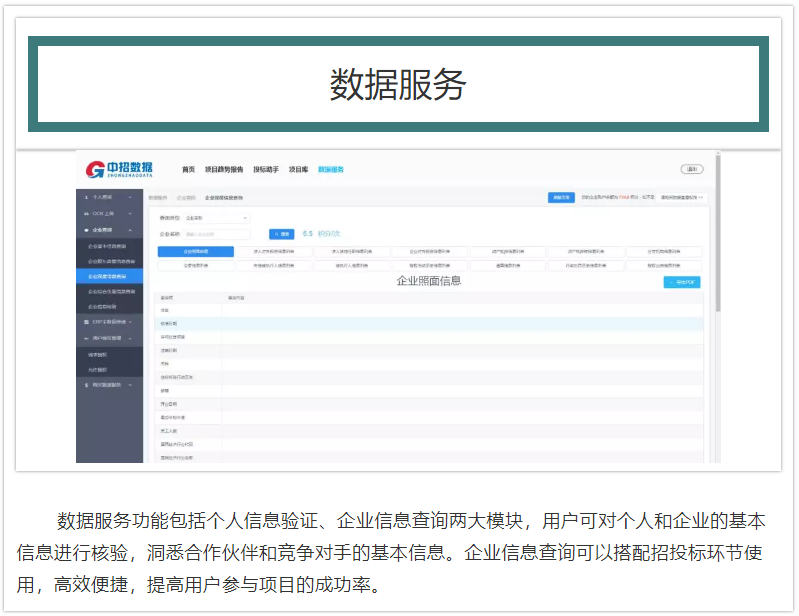
Task: Click the 中招数据 logo
Action: tap(120, 169)
